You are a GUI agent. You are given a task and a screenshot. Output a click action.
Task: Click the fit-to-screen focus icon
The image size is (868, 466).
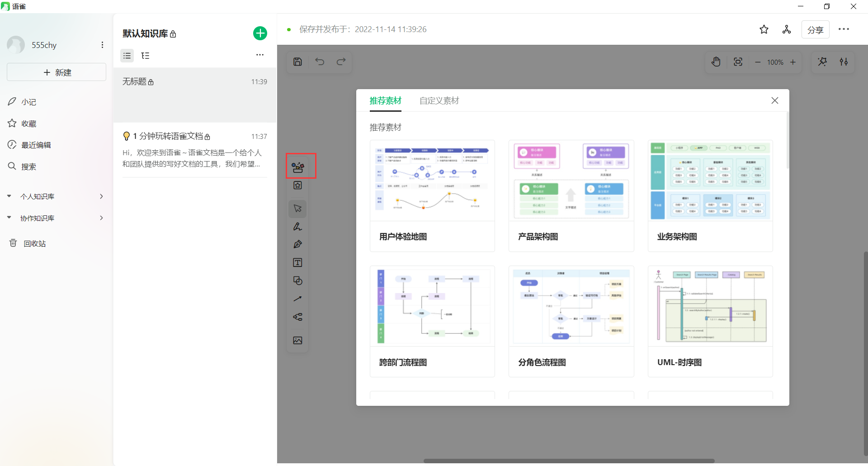click(x=738, y=62)
